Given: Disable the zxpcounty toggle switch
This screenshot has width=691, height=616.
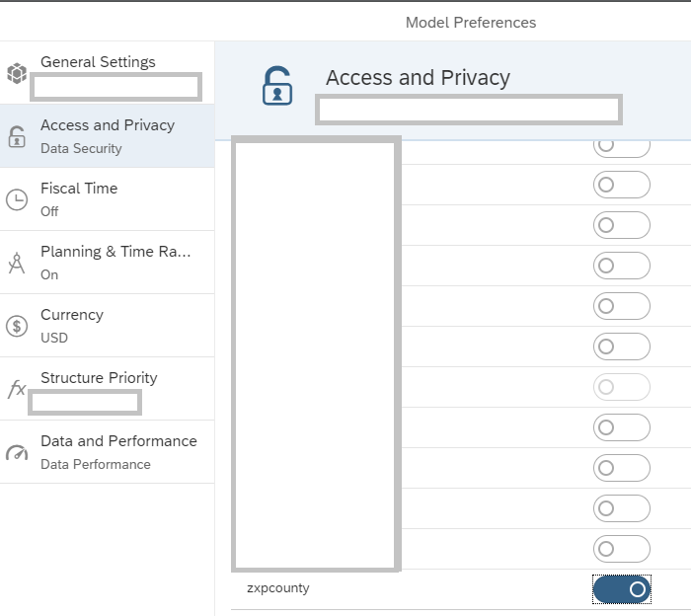Looking at the screenshot, I should point(622,589).
